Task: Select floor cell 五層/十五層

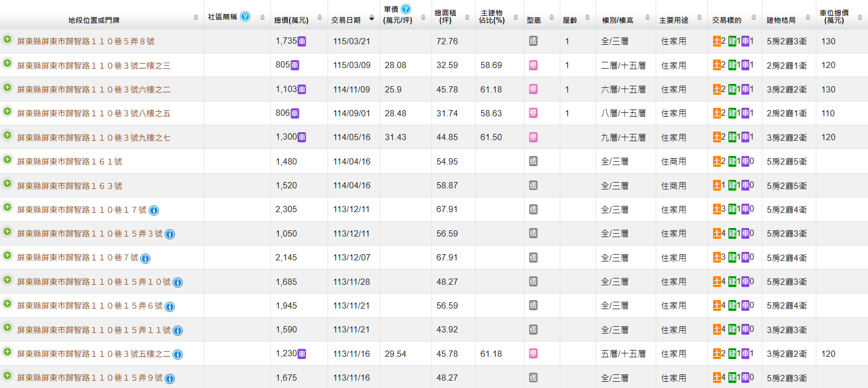Action: coord(623,353)
